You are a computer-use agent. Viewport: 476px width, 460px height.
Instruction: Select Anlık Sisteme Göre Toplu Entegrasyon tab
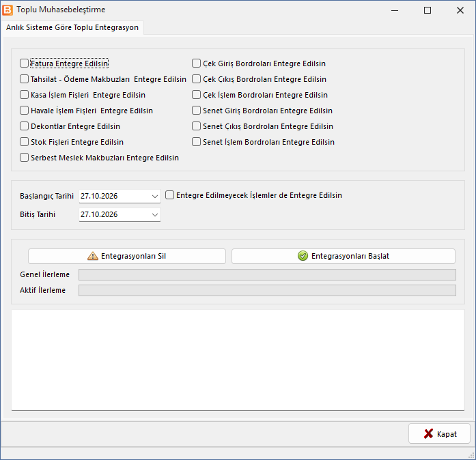(72, 27)
